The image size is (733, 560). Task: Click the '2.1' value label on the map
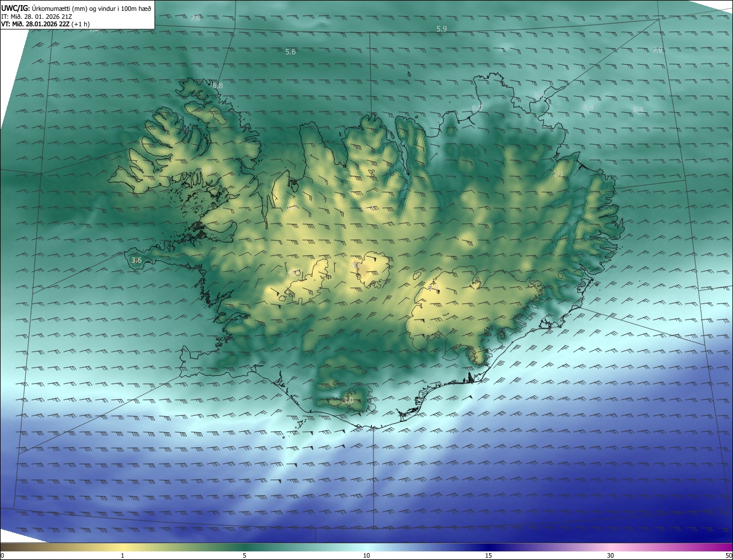coord(558,173)
